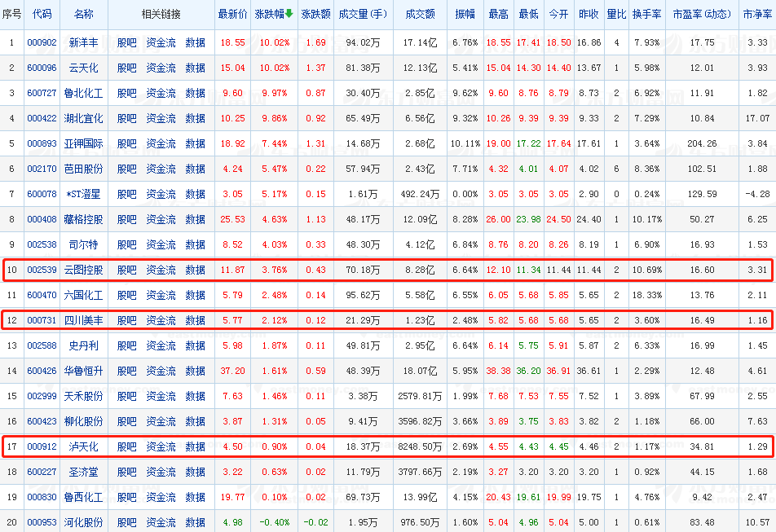The height and width of the screenshot is (532, 776).
Task: Sort by 最低 column header
Action: tap(528, 15)
